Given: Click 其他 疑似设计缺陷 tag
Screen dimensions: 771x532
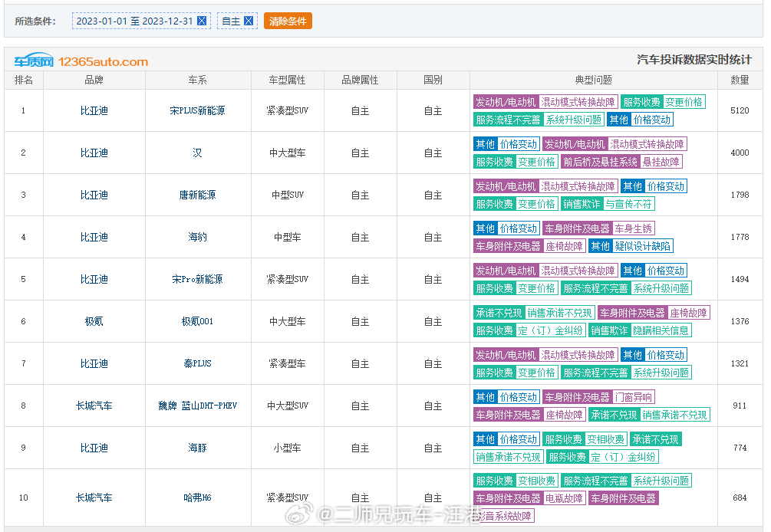Looking at the screenshot, I should (631, 246).
